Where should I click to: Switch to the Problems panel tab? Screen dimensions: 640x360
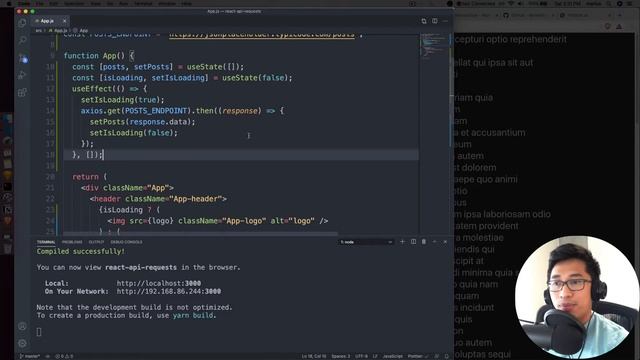[72, 242]
